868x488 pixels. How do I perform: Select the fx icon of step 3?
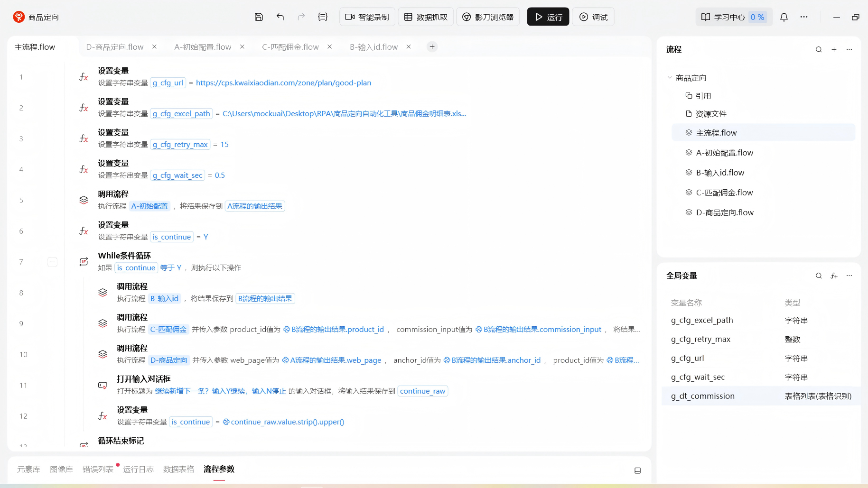point(84,138)
